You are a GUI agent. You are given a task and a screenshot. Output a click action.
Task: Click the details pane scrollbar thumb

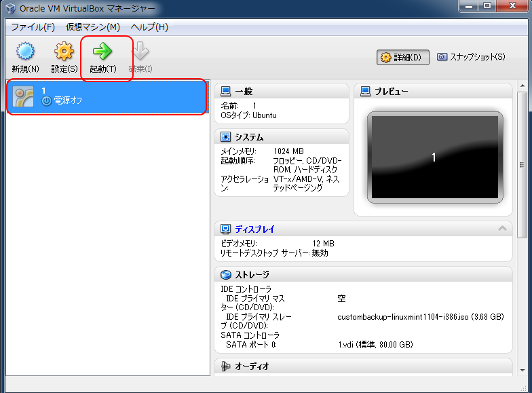522,165
